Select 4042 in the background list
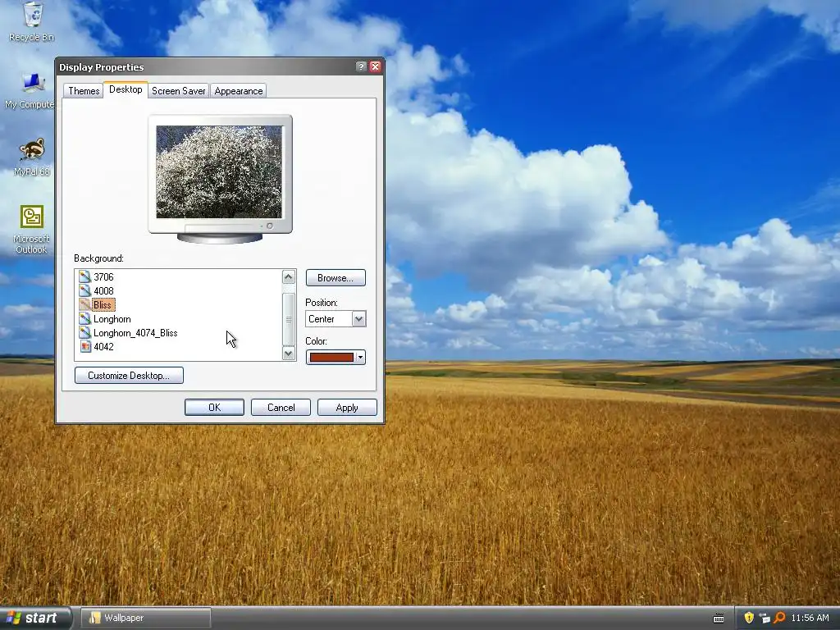This screenshot has height=630, width=840. coord(103,347)
